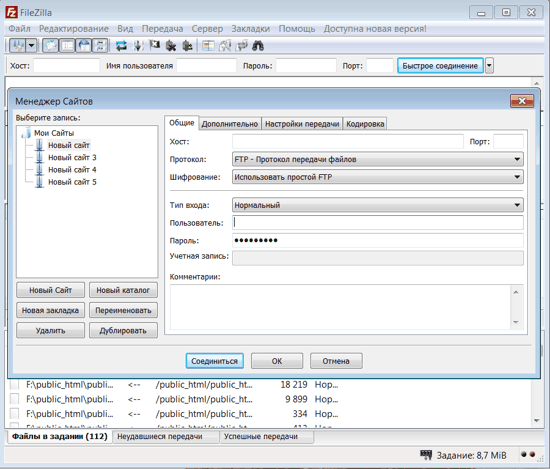Click the refresh file lists icon

tap(121, 46)
